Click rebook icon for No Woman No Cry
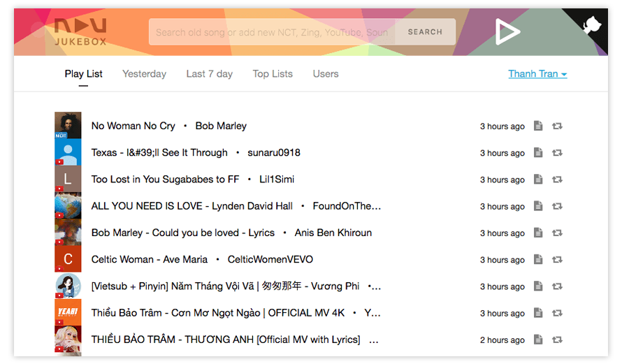 557,126
